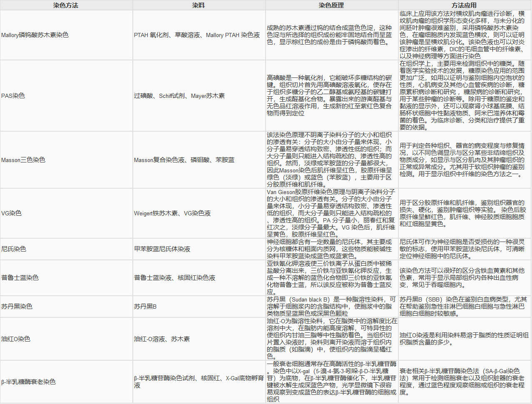Click the Mallory磷钨酸苏木素染色 method cell
This screenshot has height=404, width=532.
click(35, 35)
